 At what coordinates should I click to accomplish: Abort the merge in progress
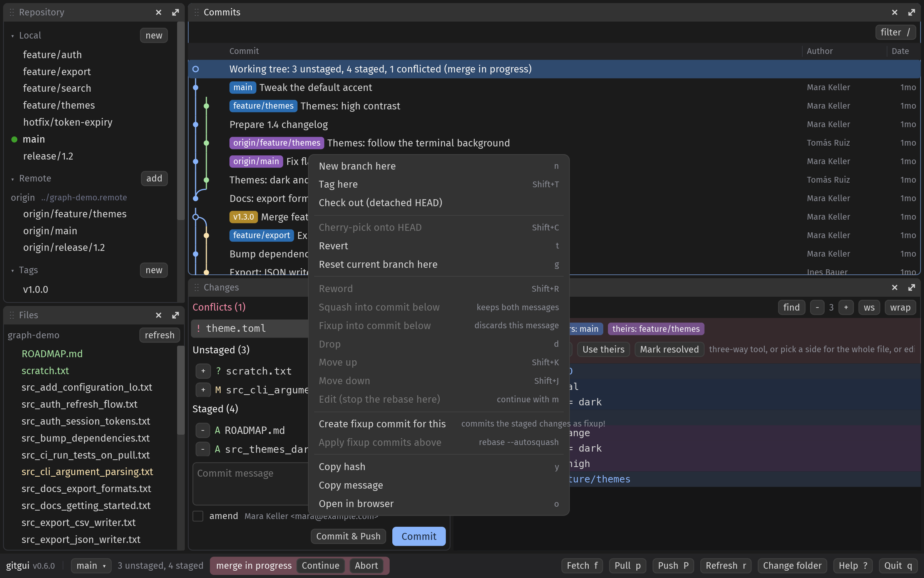(366, 566)
